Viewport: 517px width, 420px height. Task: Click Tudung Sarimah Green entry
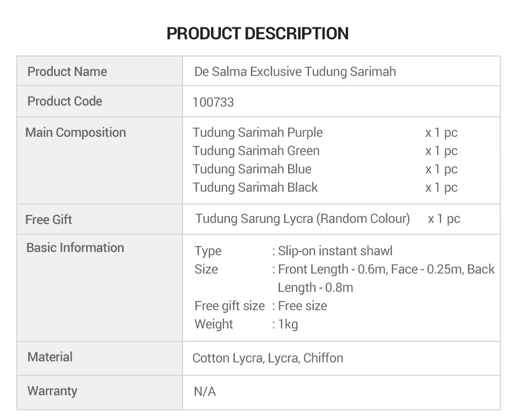(256, 151)
